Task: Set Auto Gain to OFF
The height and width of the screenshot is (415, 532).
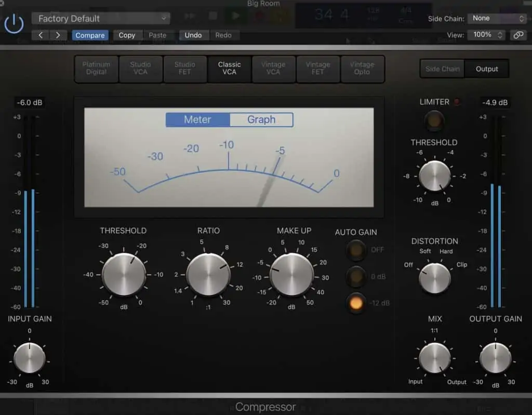Action: (356, 250)
